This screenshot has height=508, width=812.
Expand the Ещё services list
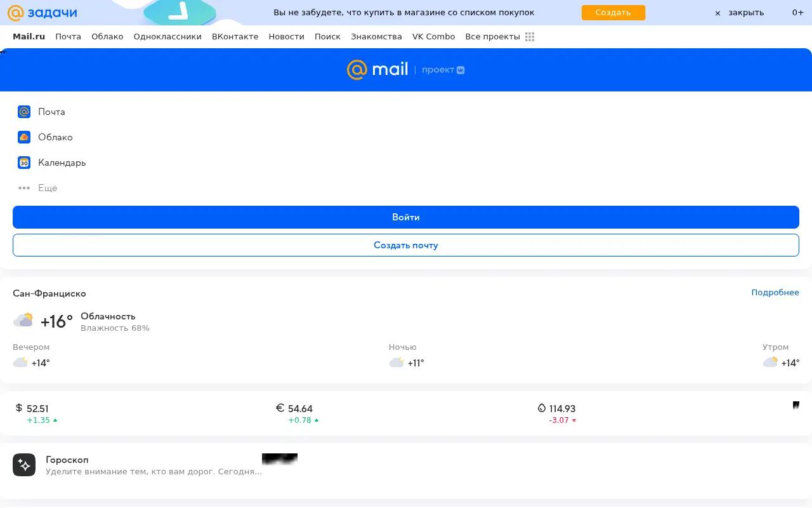click(38, 188)
